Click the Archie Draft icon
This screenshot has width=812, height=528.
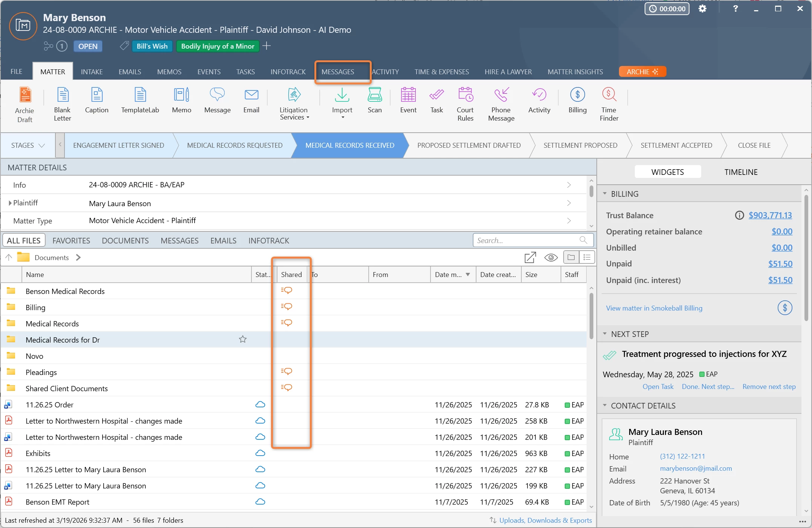[25, 95]
